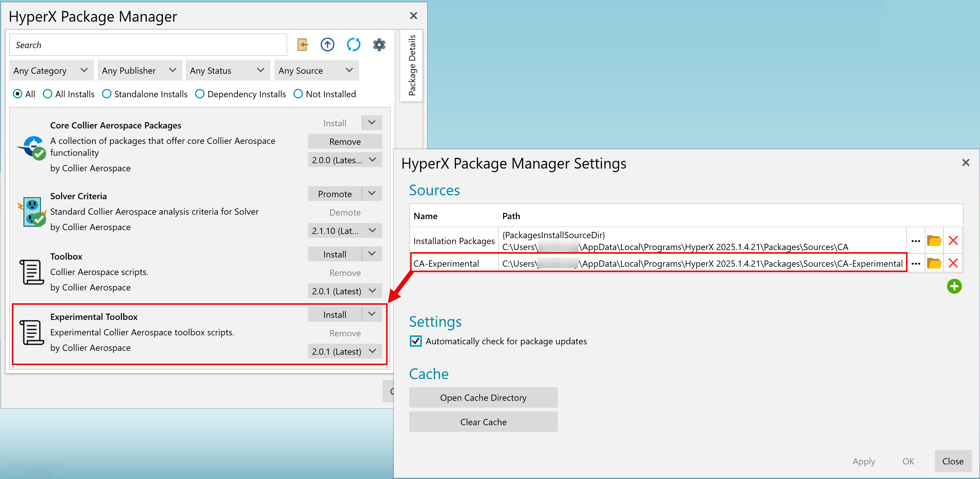
Task: Click the Experimental Toolbox scroll icon
Action: coord(32,332)
